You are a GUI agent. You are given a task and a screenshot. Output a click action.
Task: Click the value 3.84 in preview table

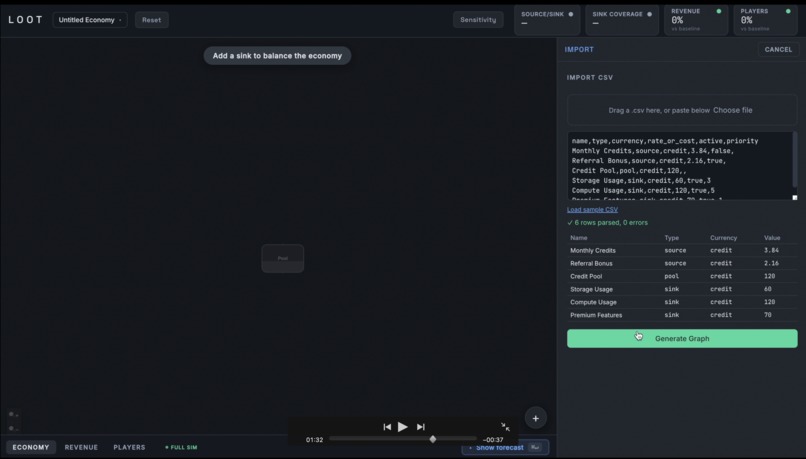tap(771, 250)
